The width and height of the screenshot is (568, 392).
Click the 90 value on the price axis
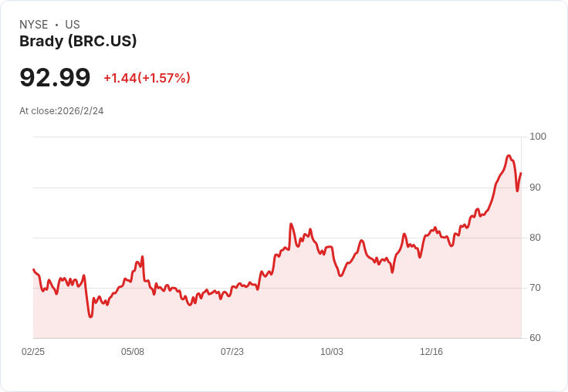pos(536,188)
